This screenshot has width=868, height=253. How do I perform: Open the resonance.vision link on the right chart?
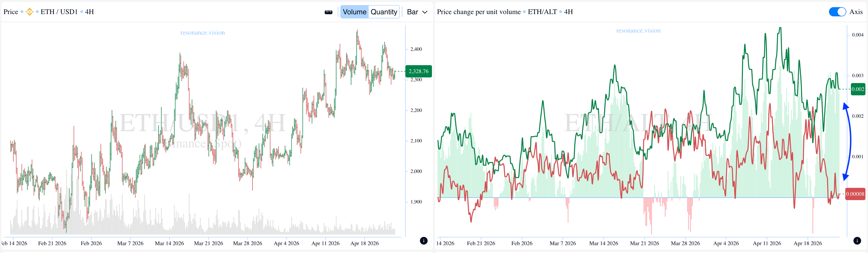click(x=638, y=31)
